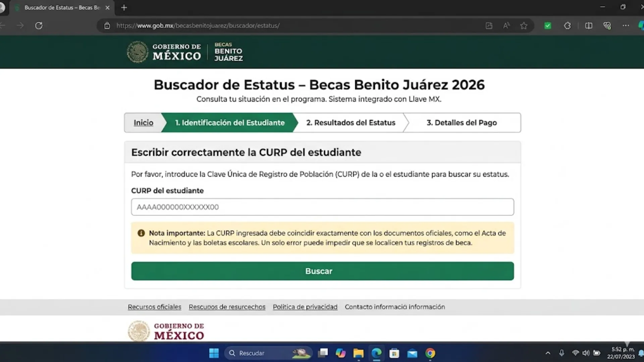
Task: Expand the hidden system tray icons chevron
Action: coord(548,353)
